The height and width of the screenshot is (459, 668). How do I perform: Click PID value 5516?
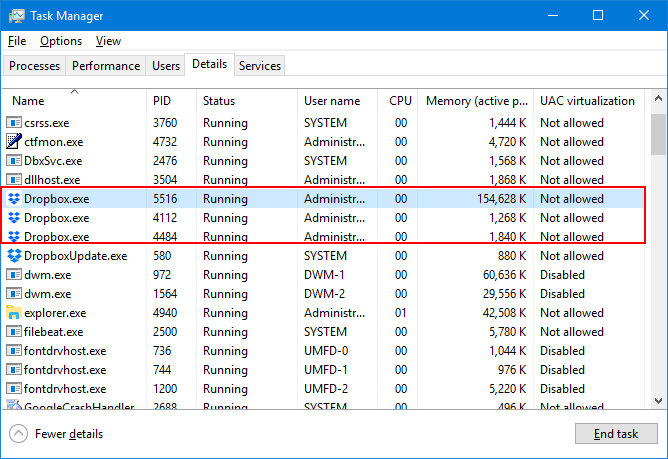(165, 199)
